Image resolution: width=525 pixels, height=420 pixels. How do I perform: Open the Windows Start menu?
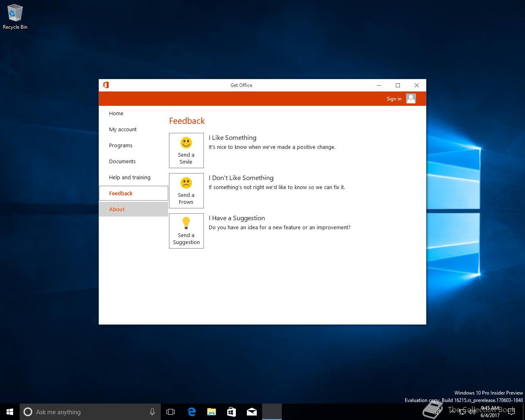10,412
